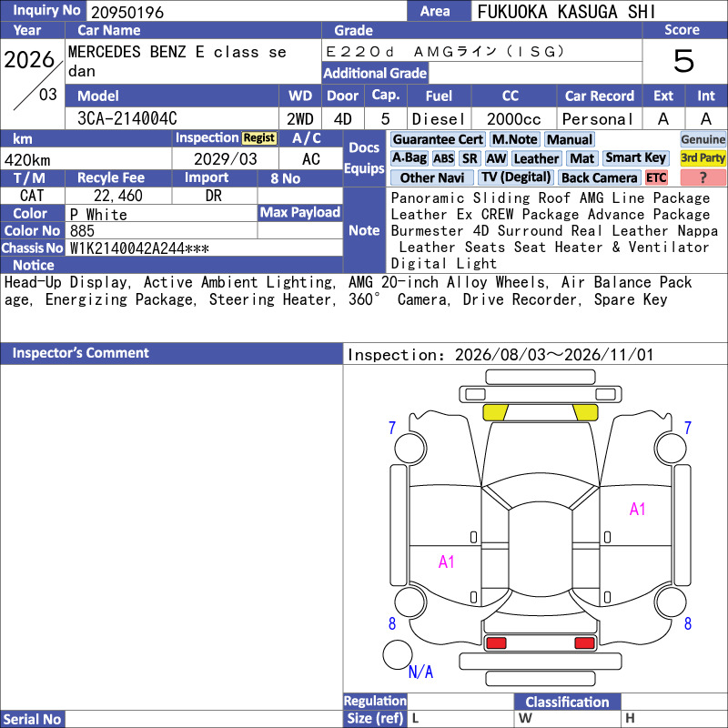Image resolution: width=728 pixels, height=728 pixels.
Task: Click the front left tire rating 7
Action: [392, 428]
